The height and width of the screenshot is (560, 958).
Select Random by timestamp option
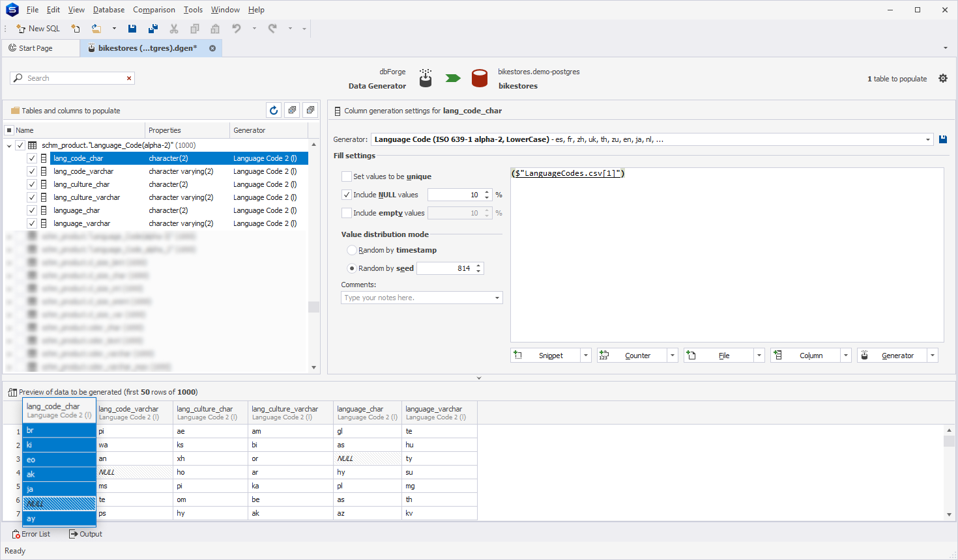pyautogui.click(x=352, y=250)
